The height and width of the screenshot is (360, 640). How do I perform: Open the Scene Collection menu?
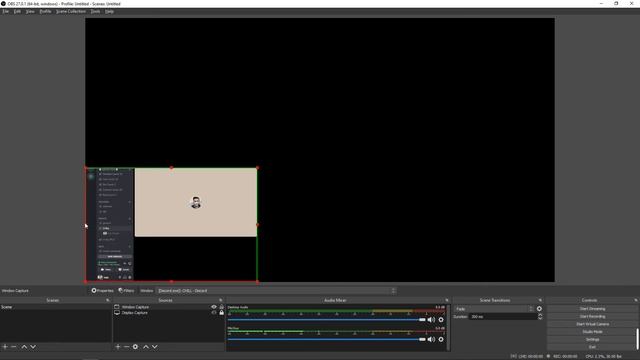pos(71,11)
